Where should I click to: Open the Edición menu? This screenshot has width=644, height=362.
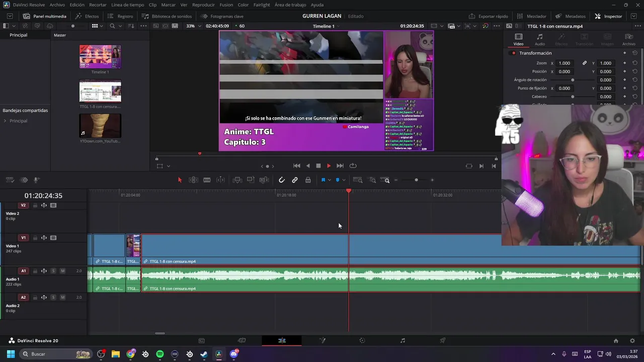[x=77, y=5]
